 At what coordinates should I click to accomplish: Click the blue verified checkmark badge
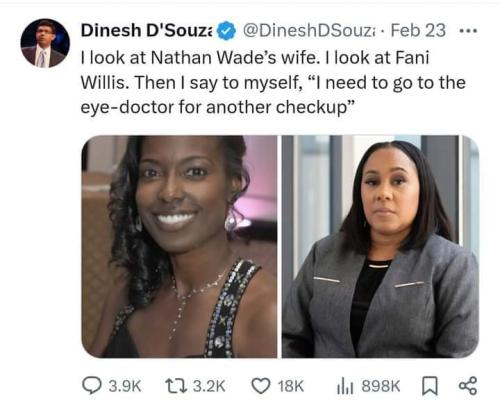(x=226, y=31)
